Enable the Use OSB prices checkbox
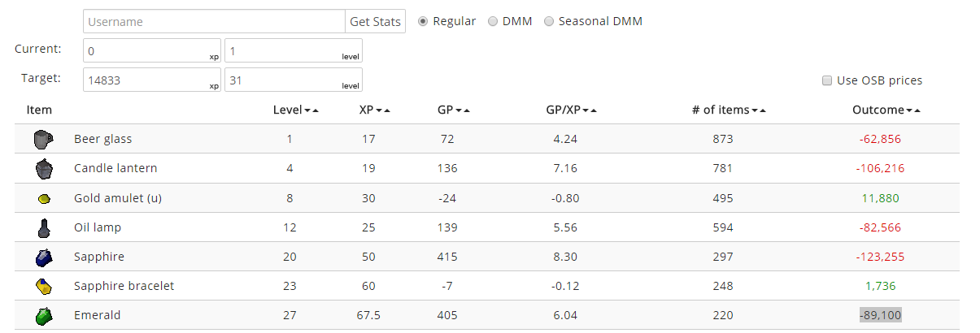980x333 pixels. pyautogui.click(x=827, y=80)
